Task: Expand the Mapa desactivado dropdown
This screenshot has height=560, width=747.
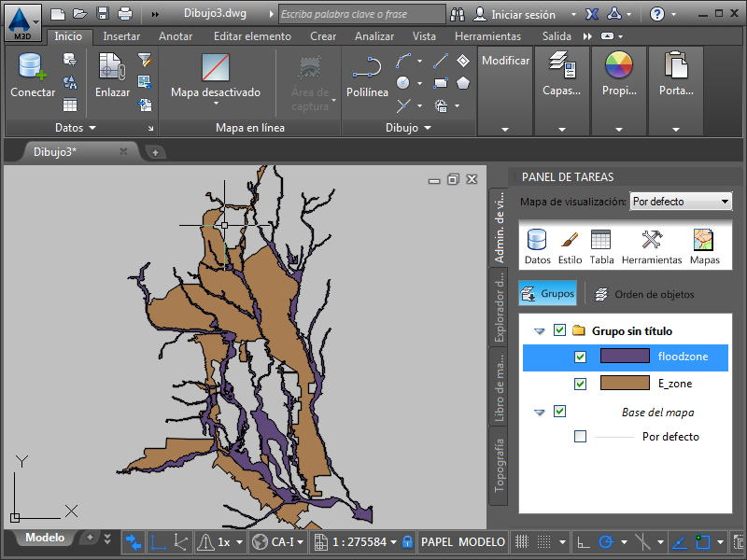Action: 216,93
